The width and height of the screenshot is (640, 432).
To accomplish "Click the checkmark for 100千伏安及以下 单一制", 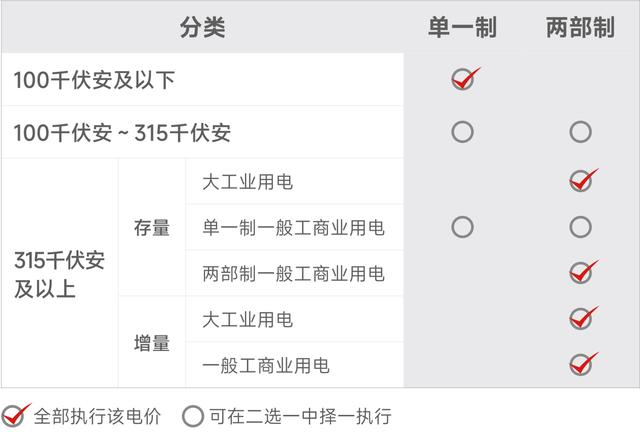I will click(x=463, y=80).
